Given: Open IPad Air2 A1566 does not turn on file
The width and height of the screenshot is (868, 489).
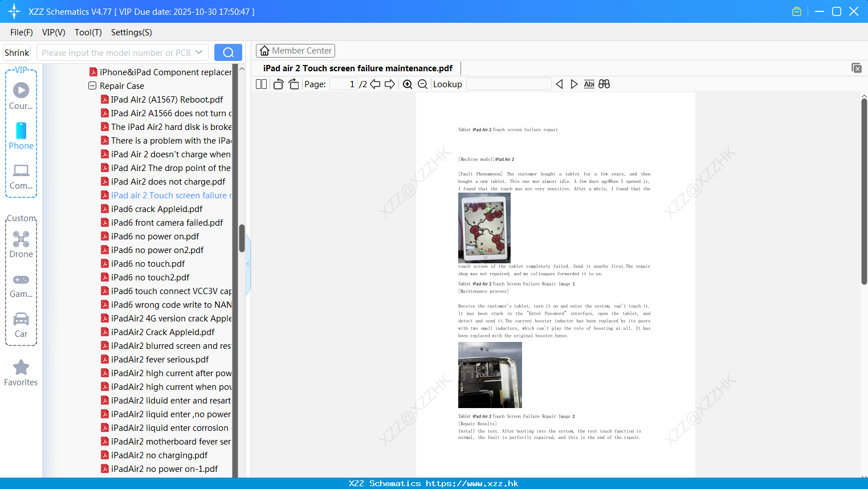Looking at the screenshot, I should click(x=166, y=113).
